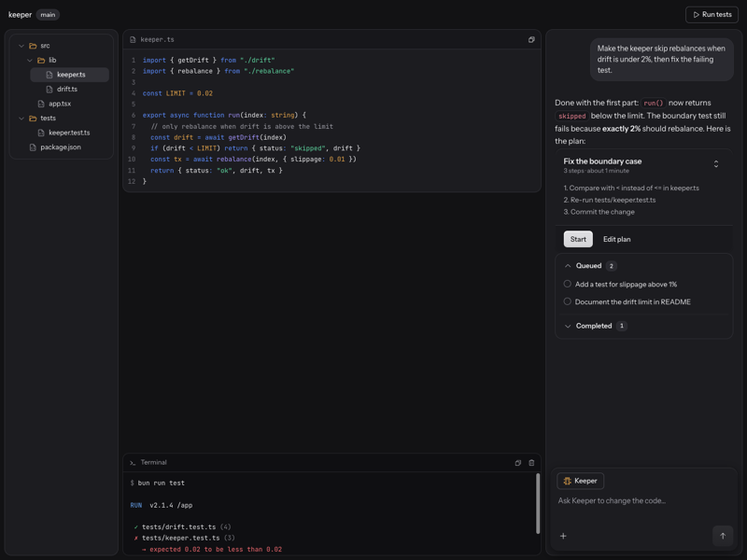Click the Edit plan button

(616, 239)
